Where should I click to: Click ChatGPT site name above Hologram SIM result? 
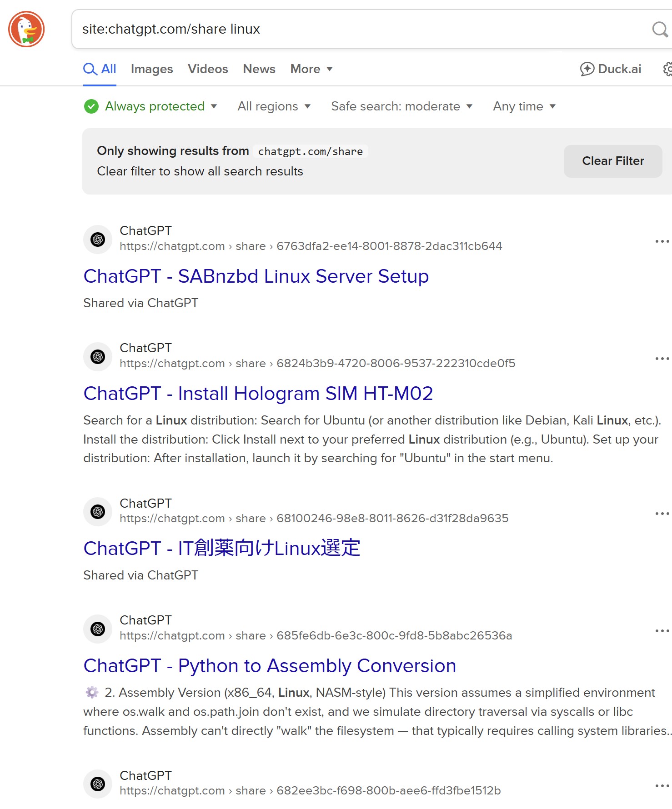click(145, 348)
